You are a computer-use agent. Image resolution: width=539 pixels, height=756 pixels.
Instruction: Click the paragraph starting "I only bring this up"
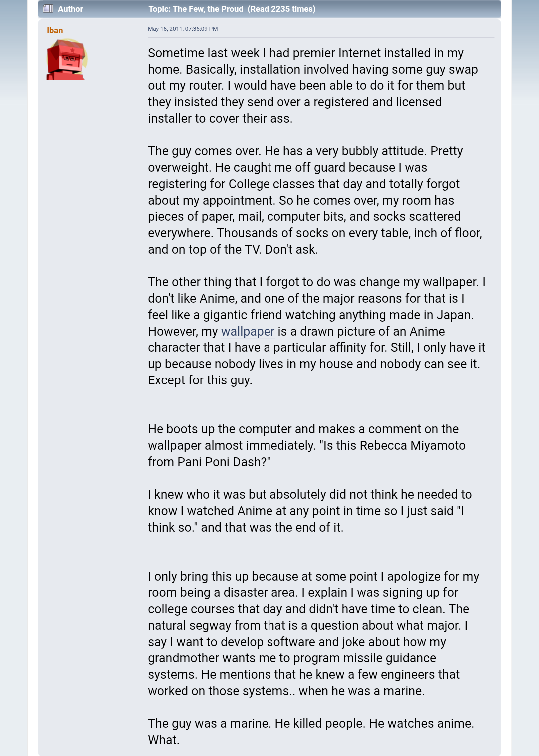coord(313,634)
